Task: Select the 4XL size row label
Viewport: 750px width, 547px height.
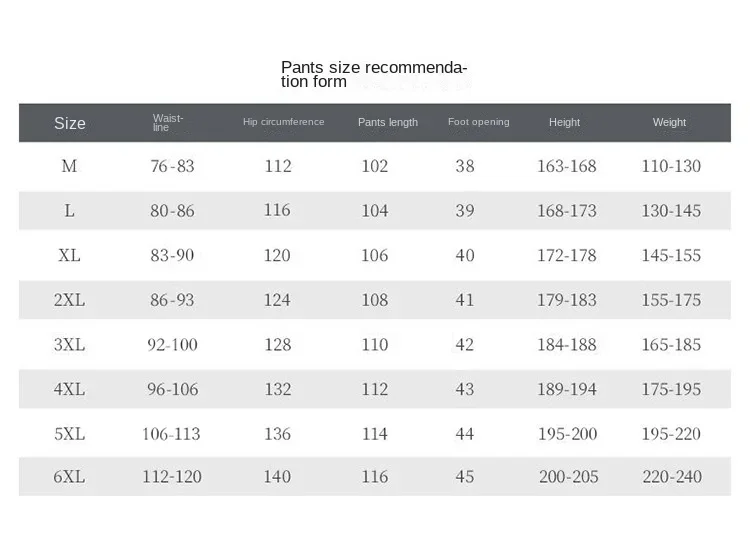Action: 69,389
